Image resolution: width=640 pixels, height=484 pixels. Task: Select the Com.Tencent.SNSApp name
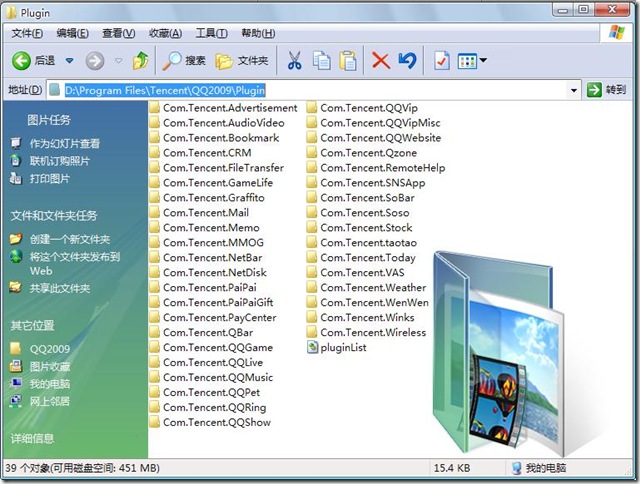coord(373,183)
